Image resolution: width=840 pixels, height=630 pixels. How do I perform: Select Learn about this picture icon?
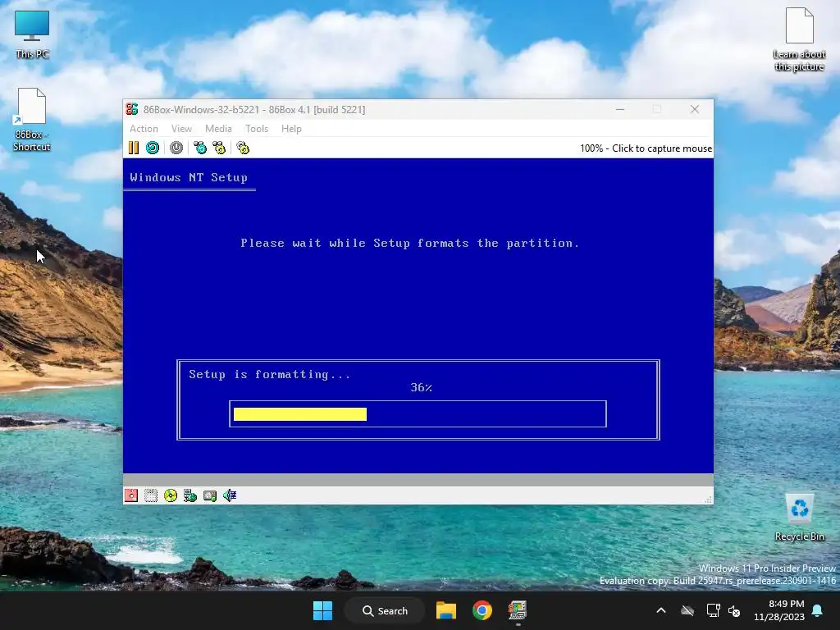coord(799,39)
